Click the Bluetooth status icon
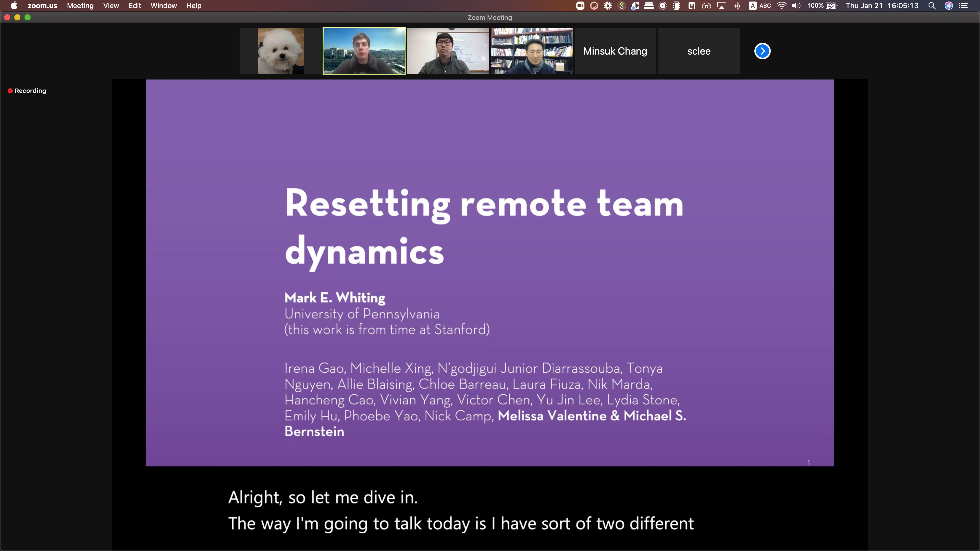Screen dimensions: 980x551 (737, 6)
